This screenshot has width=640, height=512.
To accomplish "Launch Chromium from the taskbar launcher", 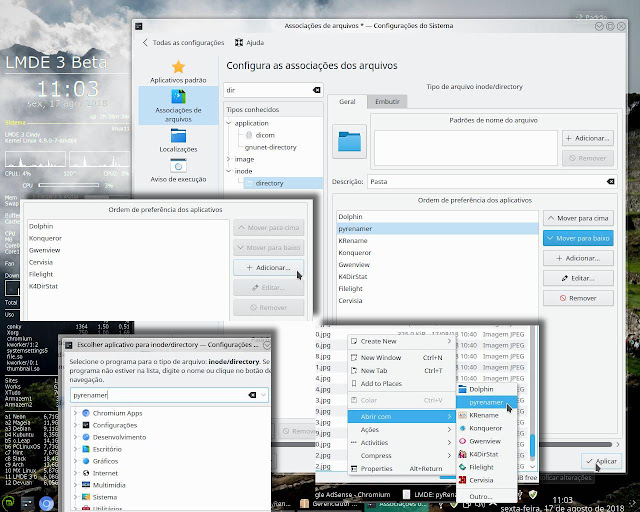I will [46, 503].
